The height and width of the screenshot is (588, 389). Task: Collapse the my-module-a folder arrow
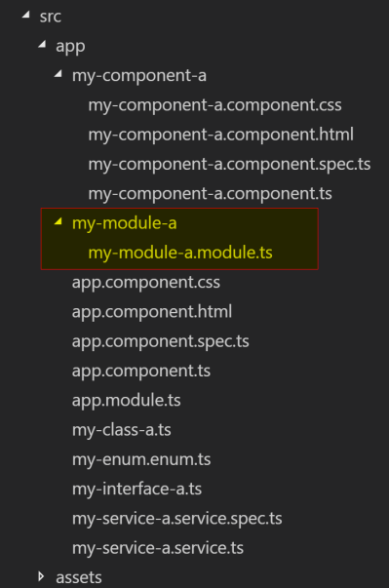[58, 221]
